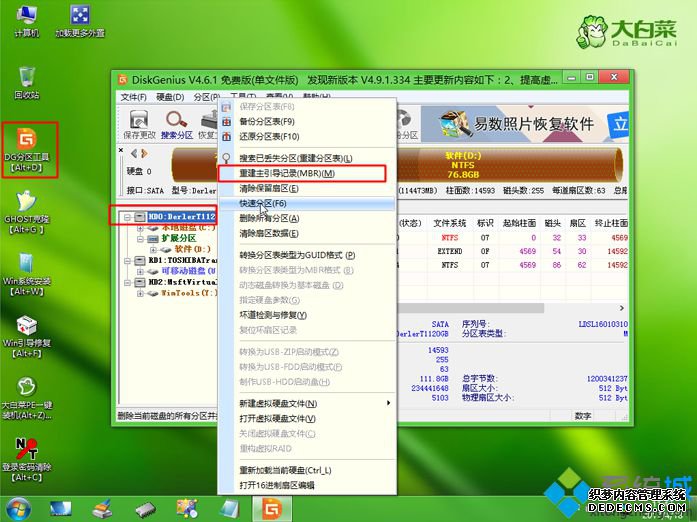Click EXTEND file system cell
The width and height of the screenshot is (697, 522).
pyautogui.click(x=449, y=251)
